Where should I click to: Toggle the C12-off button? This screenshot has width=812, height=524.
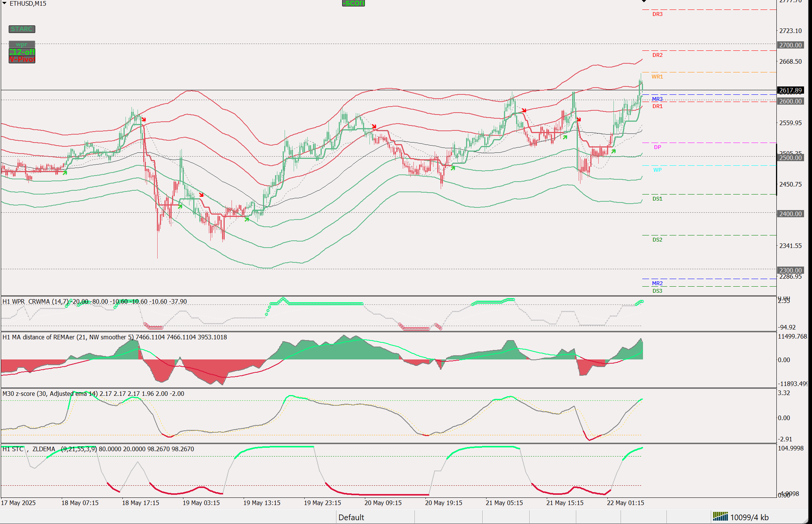click(22, 52)
